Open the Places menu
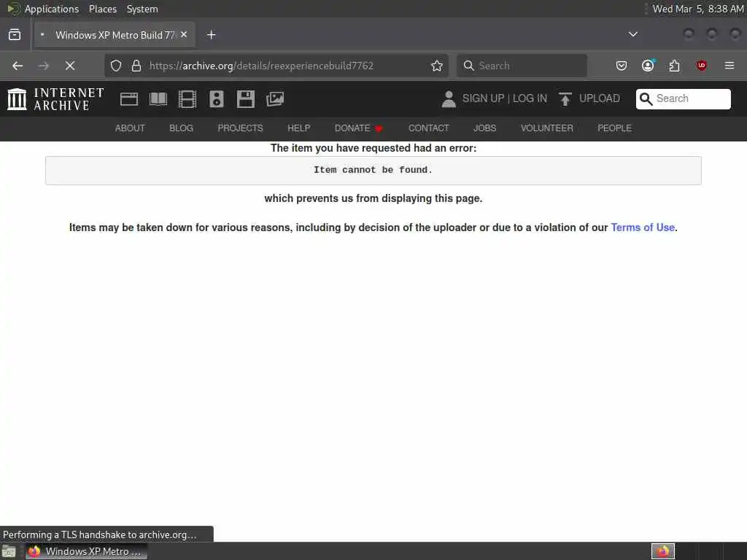 coord(103,9)
